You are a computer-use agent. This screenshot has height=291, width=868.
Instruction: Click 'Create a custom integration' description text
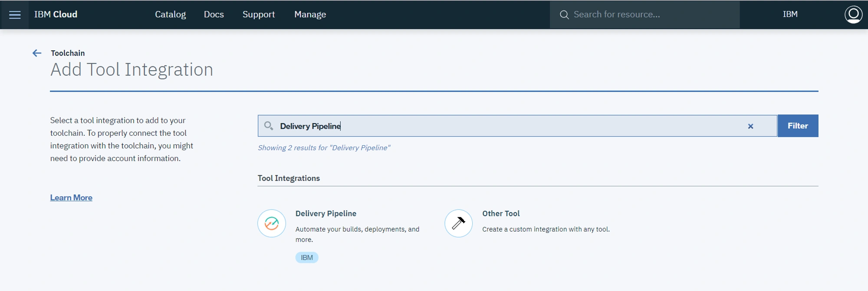[546, 229]
